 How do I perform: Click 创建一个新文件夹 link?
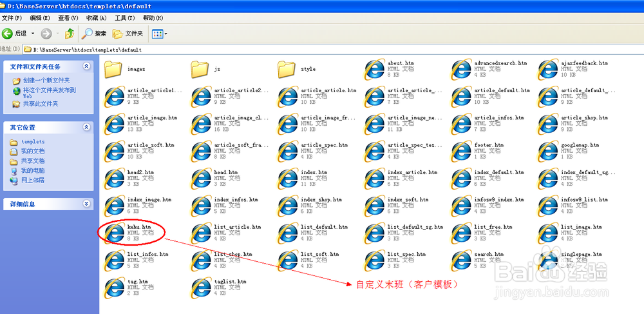[46, 81]
